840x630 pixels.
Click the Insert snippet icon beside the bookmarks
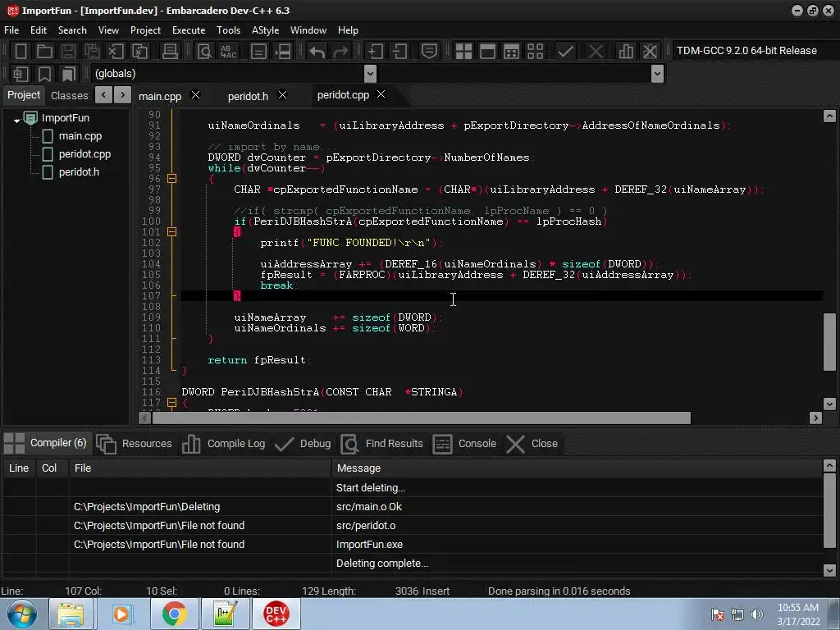21,73
